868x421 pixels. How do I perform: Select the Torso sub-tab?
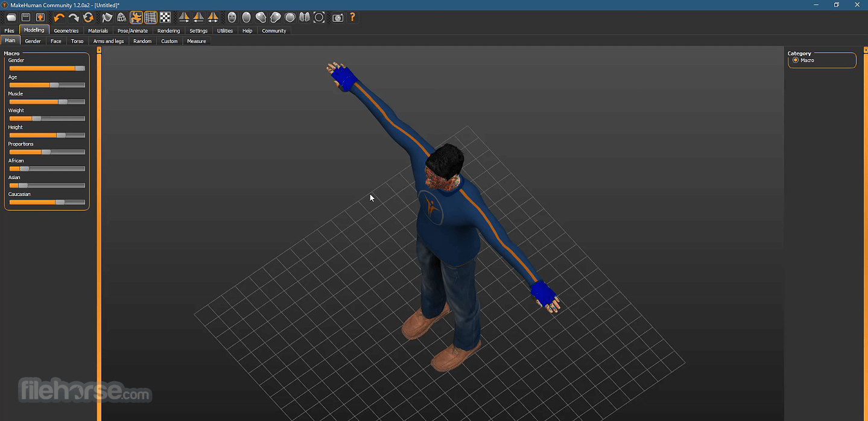tap(77, 41)
